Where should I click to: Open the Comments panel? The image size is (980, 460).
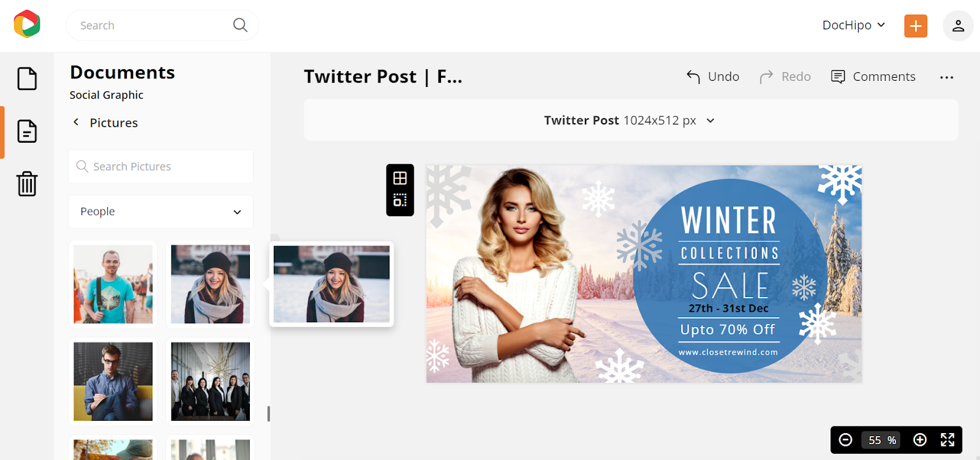click(x=873, y=77)
